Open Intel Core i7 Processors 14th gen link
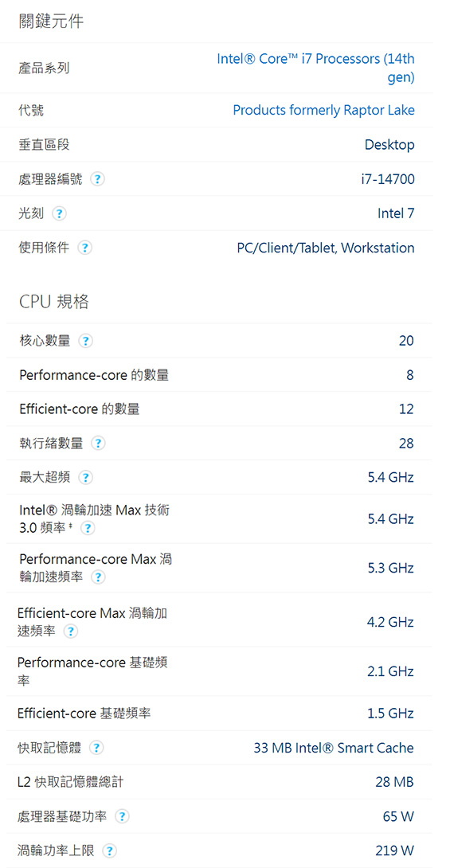The height and width of the screenshot is (868, 454). pyautogui.click(x=315, y=68)
